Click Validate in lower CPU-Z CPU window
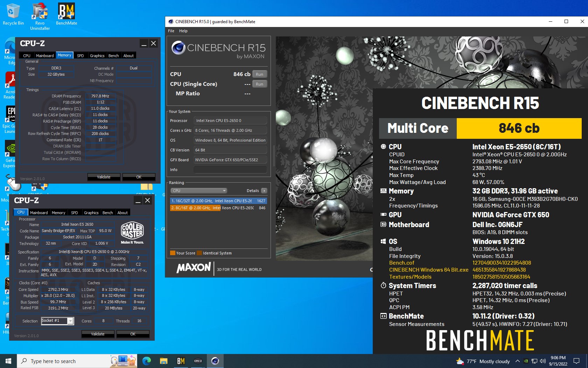Image resolution: width=588 pixels, height=368 pixels. (98, 334)
